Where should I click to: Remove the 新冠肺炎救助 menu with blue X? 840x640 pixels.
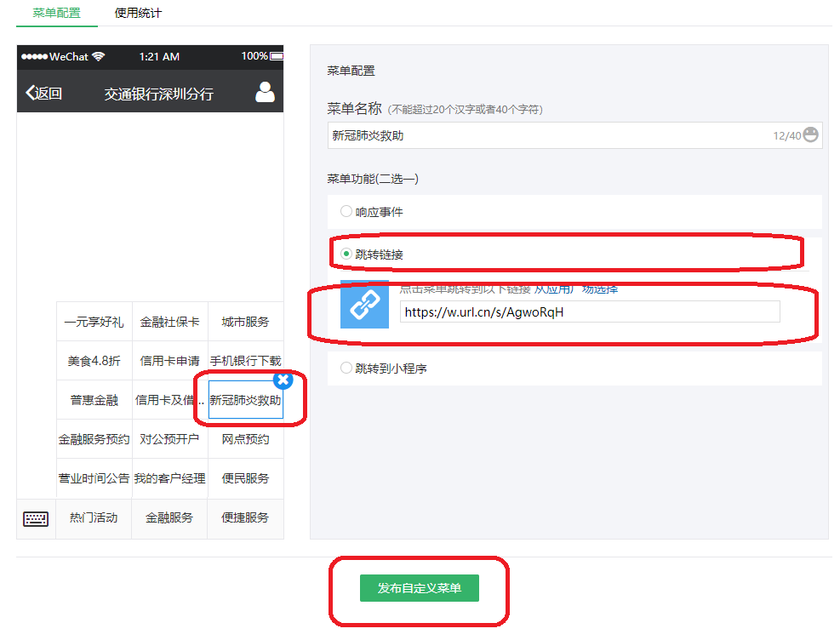[x=283, y=380]
